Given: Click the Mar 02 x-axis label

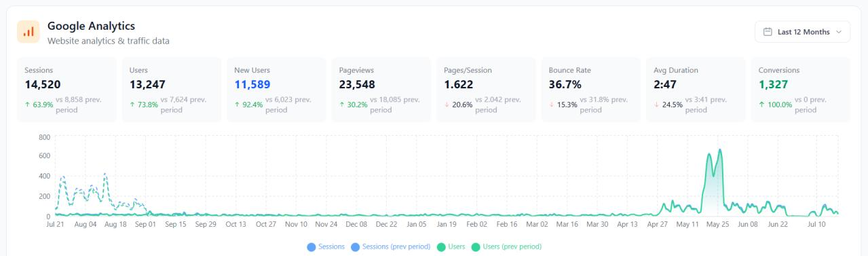Looking at the screenshot, I should (536, 224).
